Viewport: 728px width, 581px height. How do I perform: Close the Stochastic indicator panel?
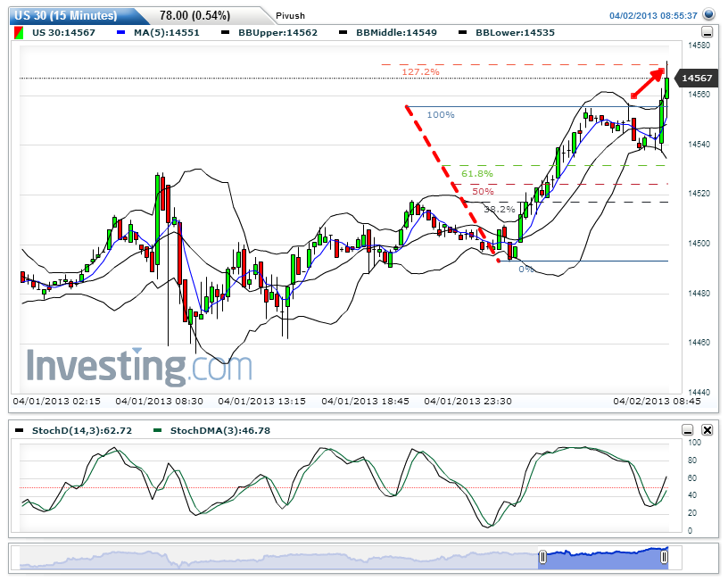[707, 430]
